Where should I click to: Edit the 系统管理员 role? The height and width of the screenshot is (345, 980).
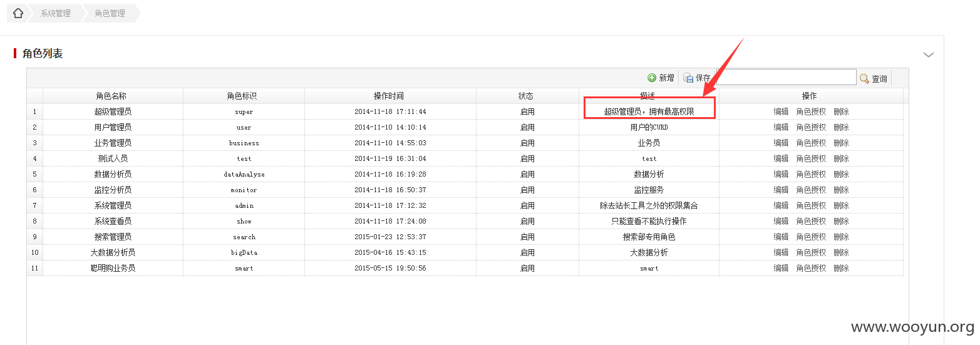click(781, 205)
